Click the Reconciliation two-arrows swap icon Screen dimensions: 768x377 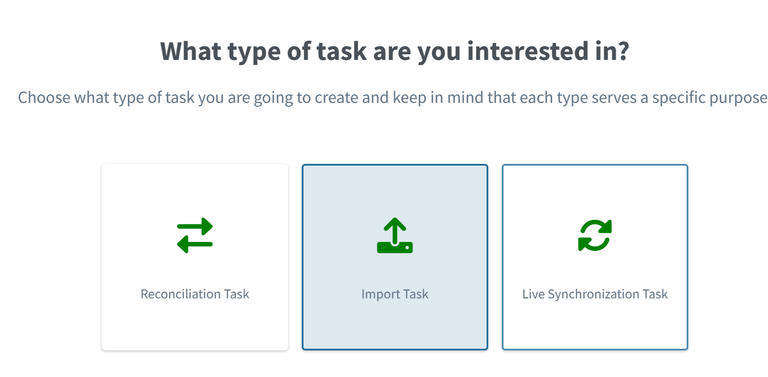click(195, 236)
